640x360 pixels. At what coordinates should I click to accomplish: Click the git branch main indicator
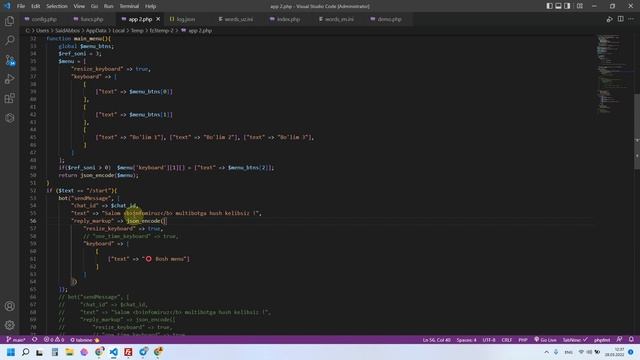(x=16, y=340)
